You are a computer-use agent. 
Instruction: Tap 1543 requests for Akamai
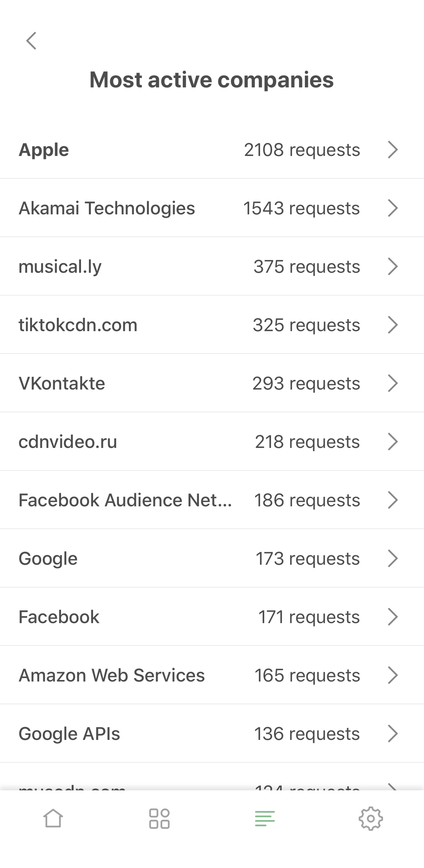(x=302, y=208)
